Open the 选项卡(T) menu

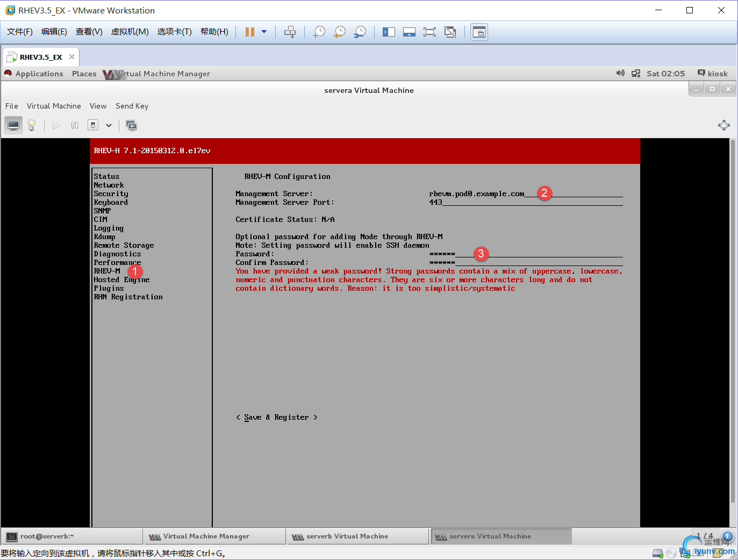(175, 32)
